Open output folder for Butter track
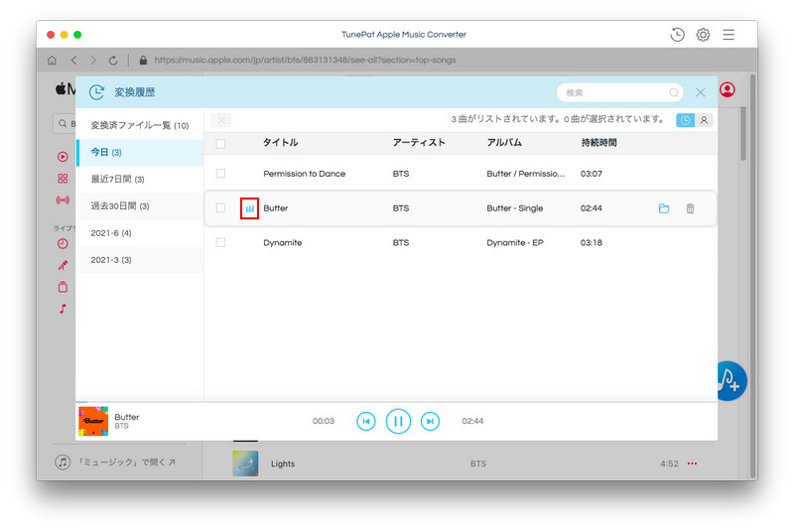This screenshot has height=532, width=794. pos(664,208)
